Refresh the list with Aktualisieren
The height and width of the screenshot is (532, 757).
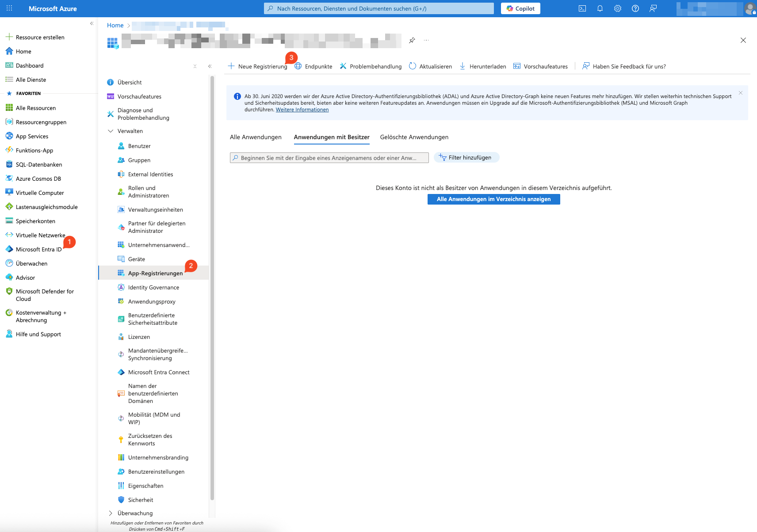point(430,66)
